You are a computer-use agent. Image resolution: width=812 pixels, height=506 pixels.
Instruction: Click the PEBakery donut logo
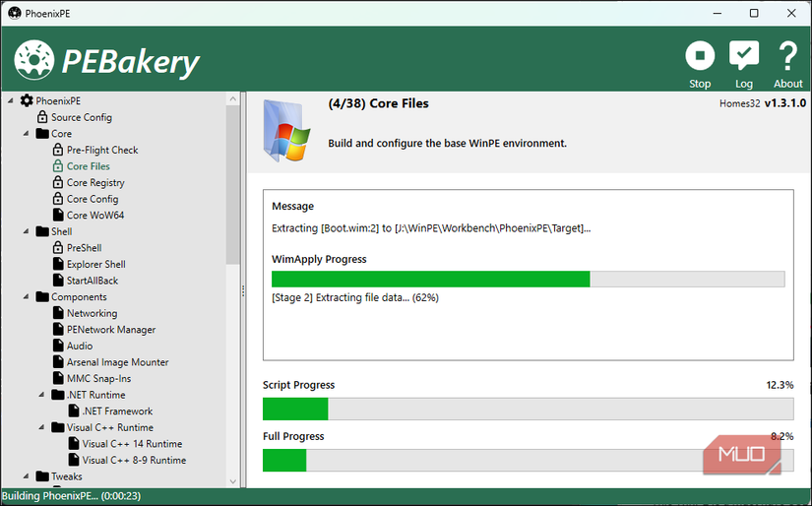(33, 60)
